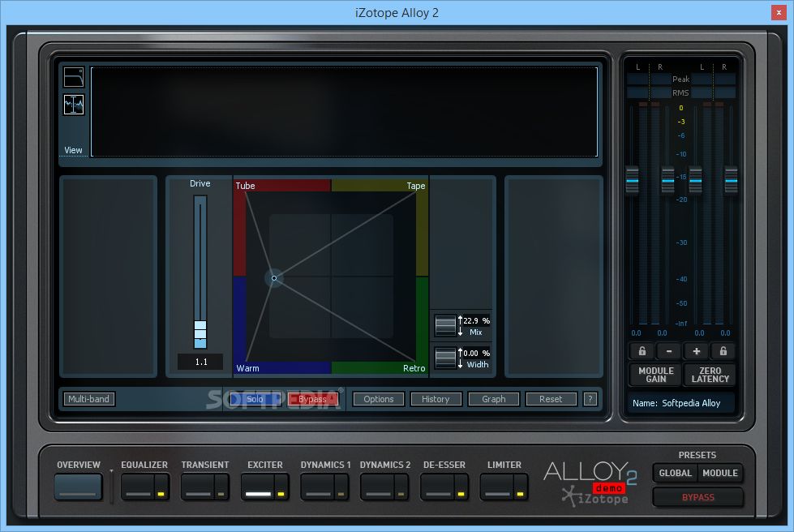Toggle the red module Bypass button

coord(313,399)
